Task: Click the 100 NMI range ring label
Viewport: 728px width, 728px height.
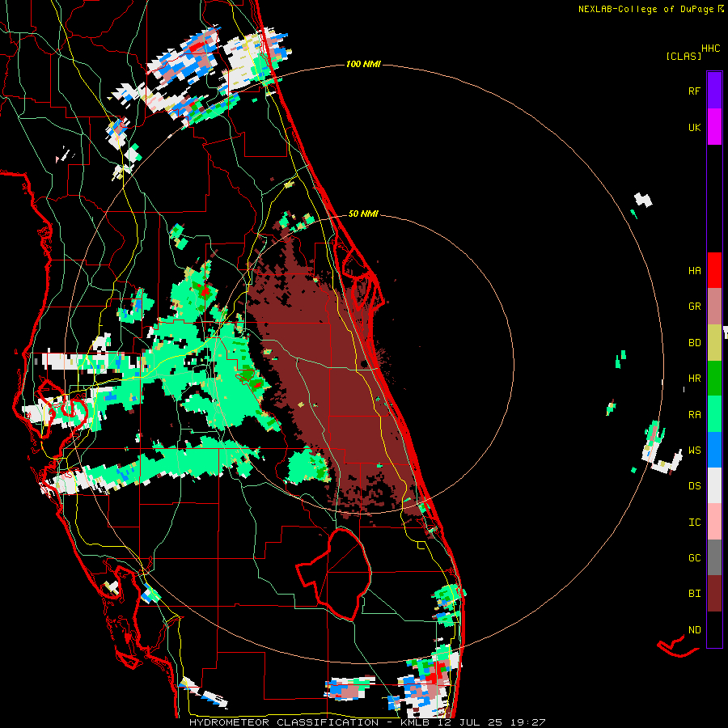Action: 363,64
